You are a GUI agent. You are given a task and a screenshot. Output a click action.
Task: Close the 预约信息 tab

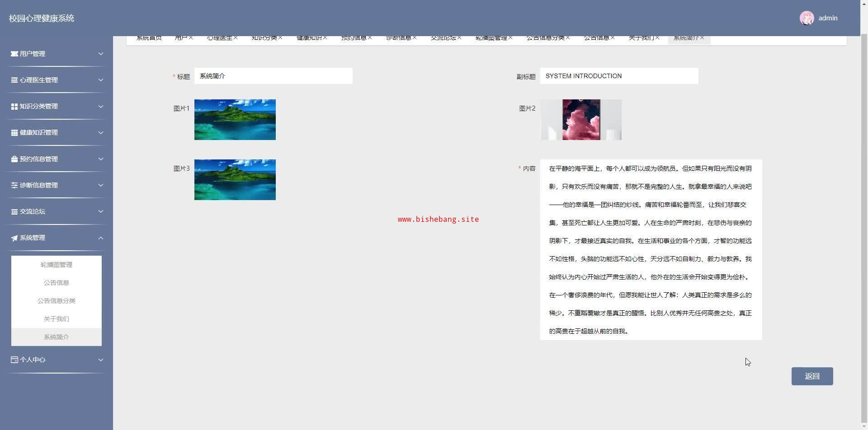370,38
